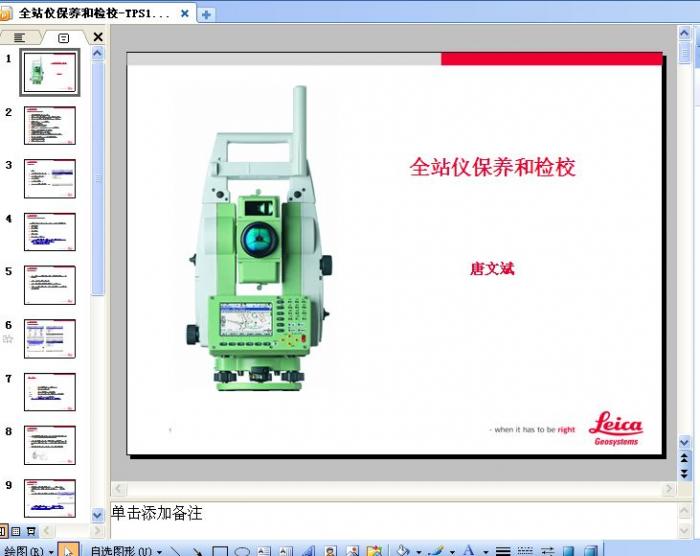Switch to the outline tab in left pane
The width and height of the screenshot is (700, 556).
[20, 37]
